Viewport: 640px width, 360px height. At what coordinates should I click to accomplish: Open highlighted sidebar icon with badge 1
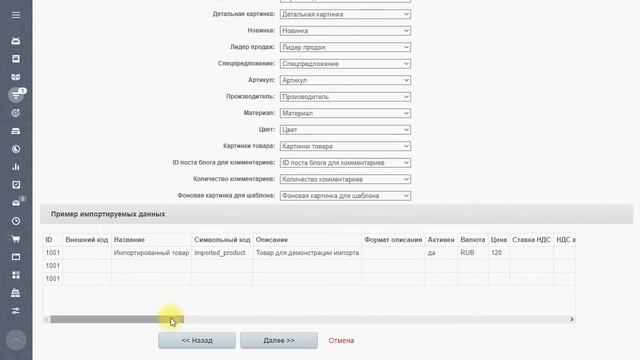click(16, 95)
